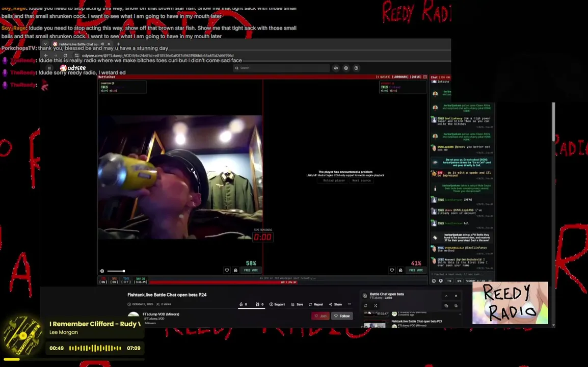The width and height of the screenshot is (588, 367).
Task: Open the Odysee upload icon
Action: [336, 68]
